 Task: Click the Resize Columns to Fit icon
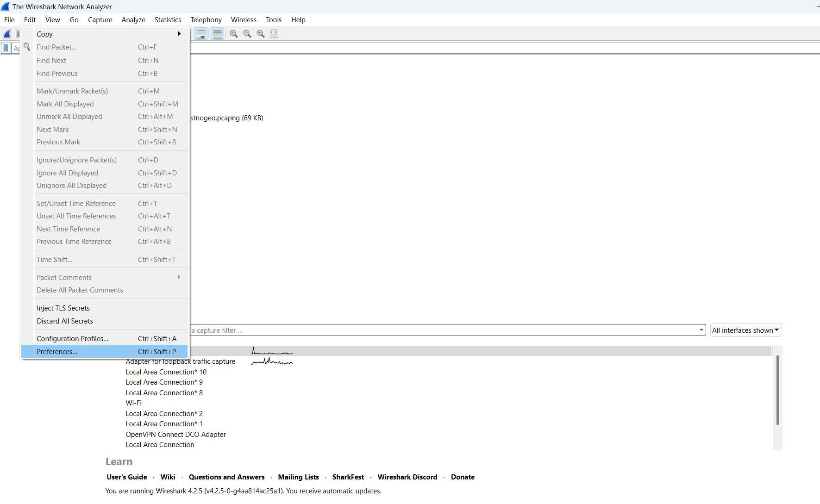click(x=274, y=34)
